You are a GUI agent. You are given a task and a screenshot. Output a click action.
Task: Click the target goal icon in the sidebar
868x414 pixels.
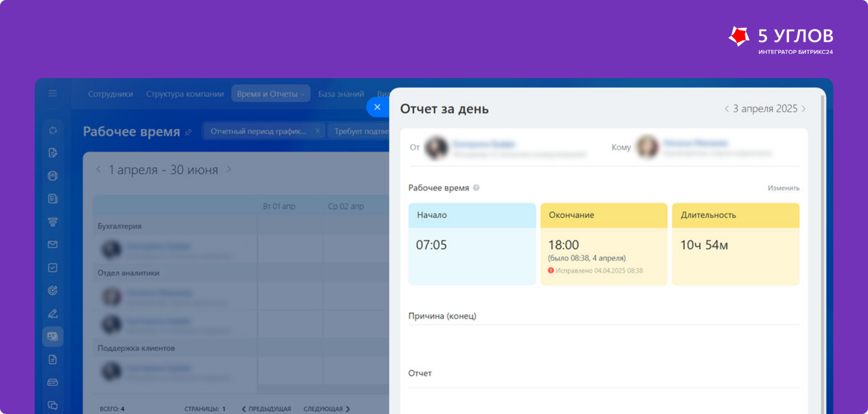pos(53,290)
